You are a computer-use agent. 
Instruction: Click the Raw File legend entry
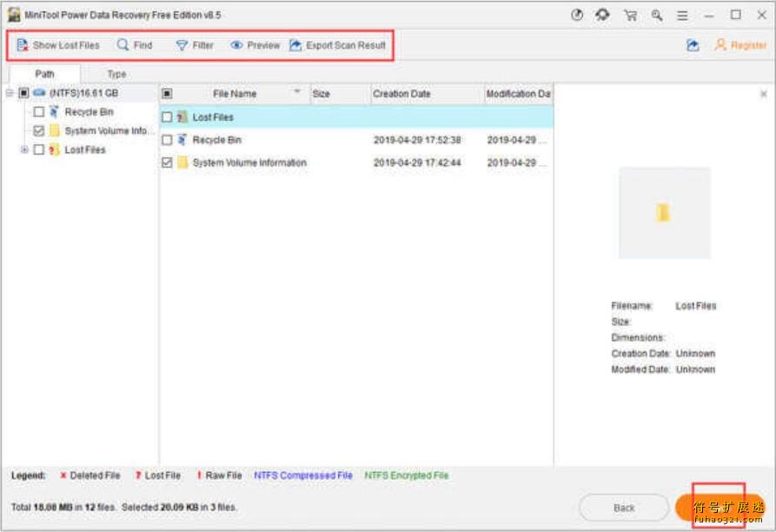(219, 475)
